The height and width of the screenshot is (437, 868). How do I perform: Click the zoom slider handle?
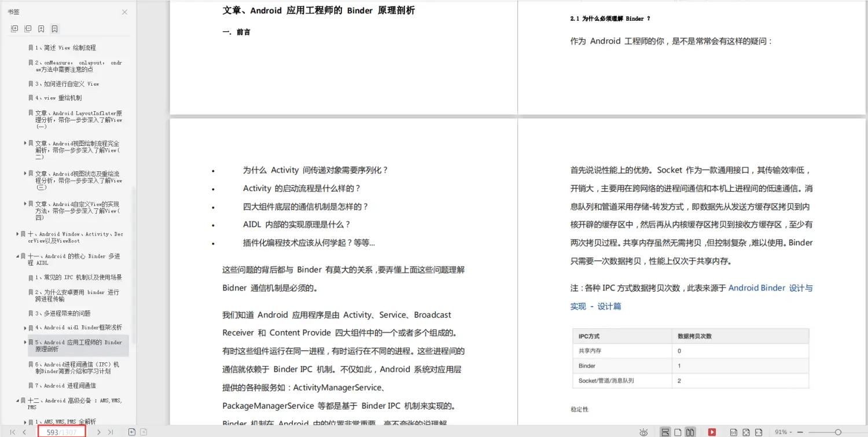[837, 432]
